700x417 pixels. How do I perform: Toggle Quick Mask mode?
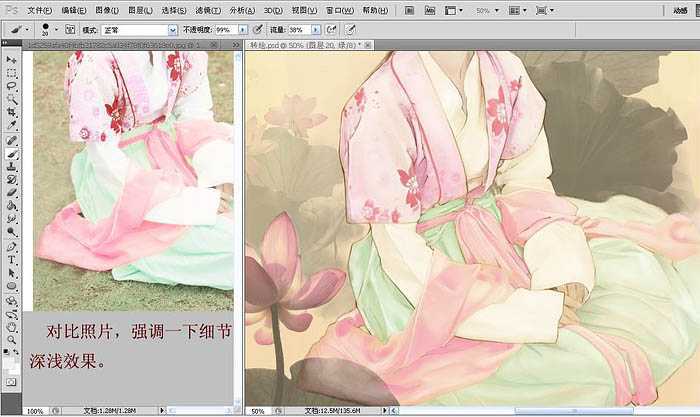point(11,382)
